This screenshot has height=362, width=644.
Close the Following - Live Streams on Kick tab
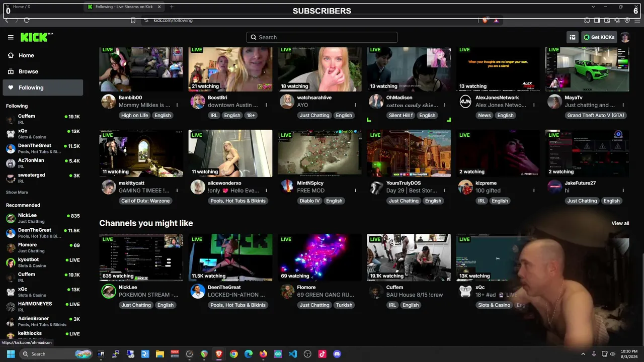[159, 7]
